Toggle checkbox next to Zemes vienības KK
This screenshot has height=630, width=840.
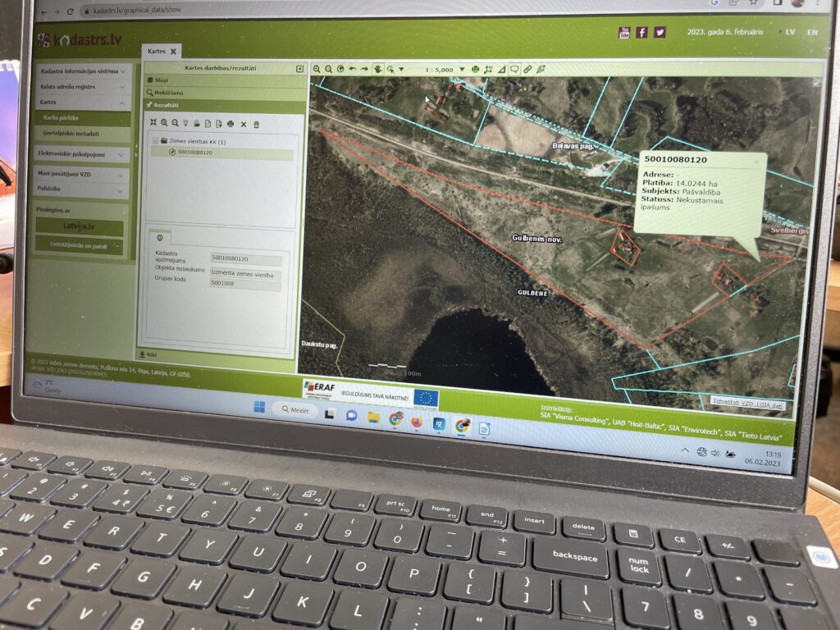153,141
